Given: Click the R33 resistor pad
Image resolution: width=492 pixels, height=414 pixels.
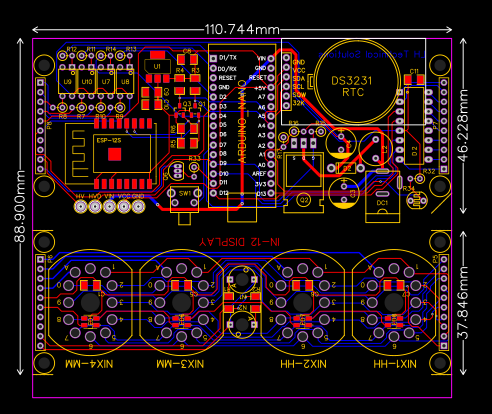Looking at the screenshot, I should click(194, 167).
